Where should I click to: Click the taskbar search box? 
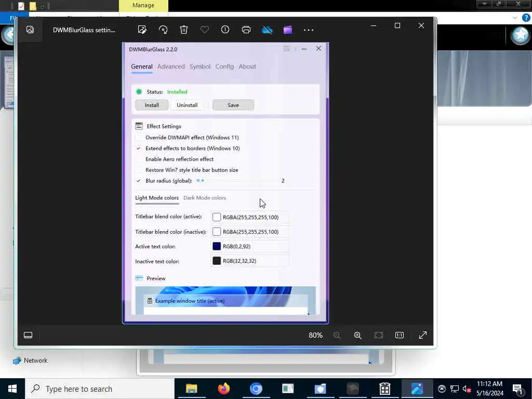point(100,389)
